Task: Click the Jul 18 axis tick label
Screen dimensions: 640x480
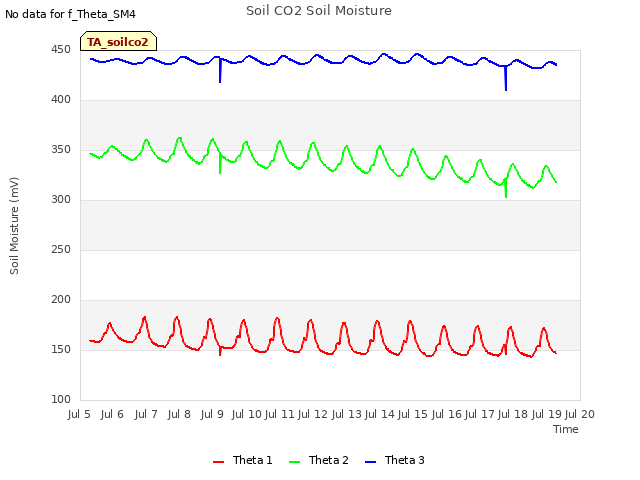Action: tap(513, 414)
